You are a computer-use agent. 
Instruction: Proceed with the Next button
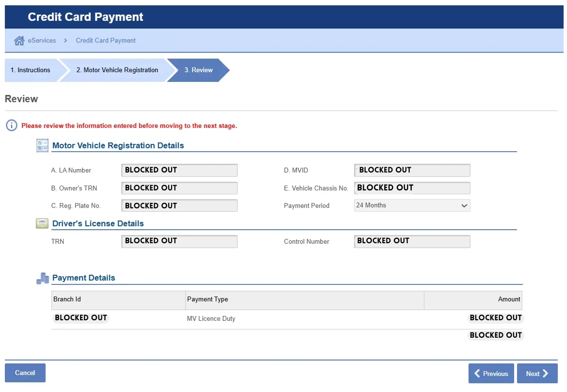click(537, 374)
